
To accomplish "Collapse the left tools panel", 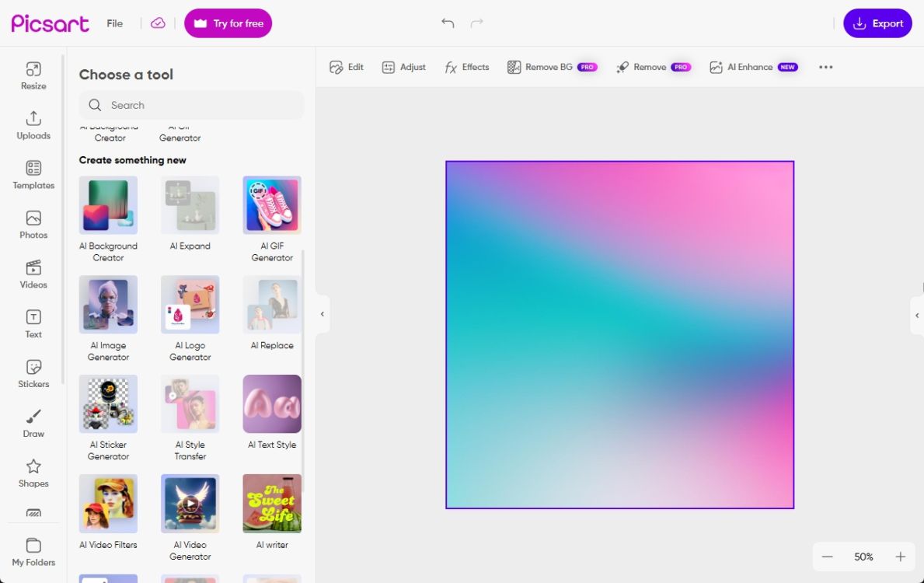I will (323, 314).
